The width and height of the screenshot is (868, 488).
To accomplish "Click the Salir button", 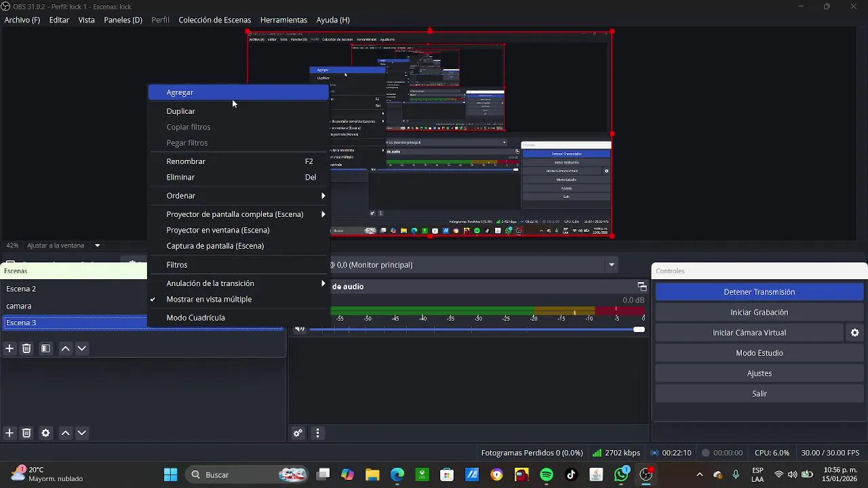I will tap(759, 394).
